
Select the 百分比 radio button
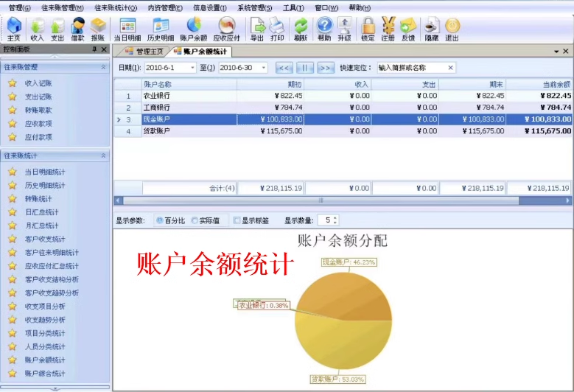[160, 220]
